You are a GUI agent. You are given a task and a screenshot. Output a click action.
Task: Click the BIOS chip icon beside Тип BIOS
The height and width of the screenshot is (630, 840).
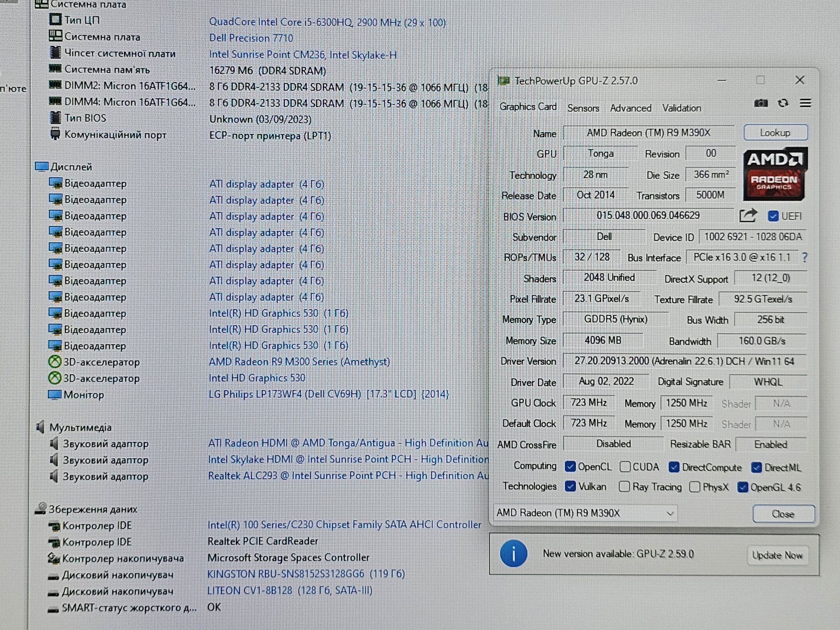tap(55, 118)
